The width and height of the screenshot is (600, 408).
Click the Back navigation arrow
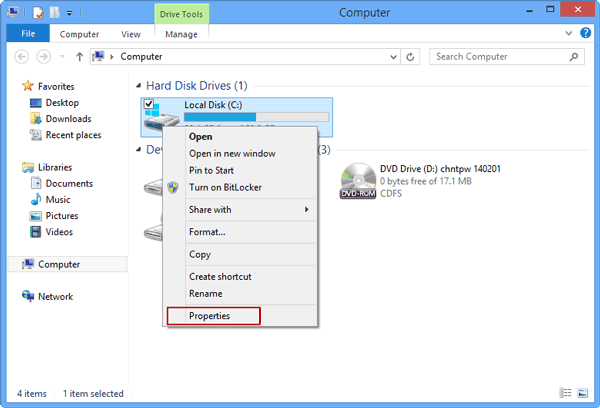[22, 57]
